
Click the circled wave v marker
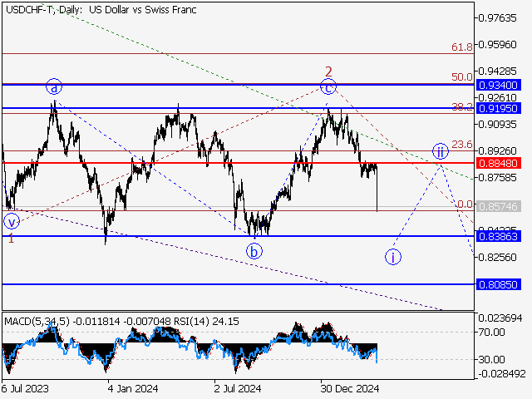(x=12, y=221)
